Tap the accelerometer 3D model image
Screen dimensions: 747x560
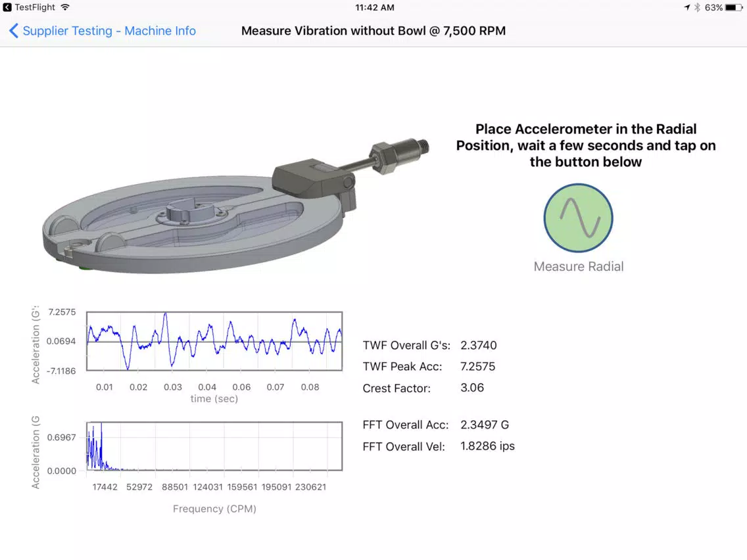point(236,206)
